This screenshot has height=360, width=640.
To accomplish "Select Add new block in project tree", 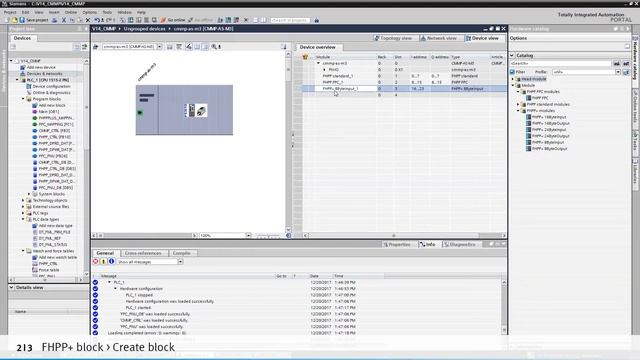I will point(52,105).
